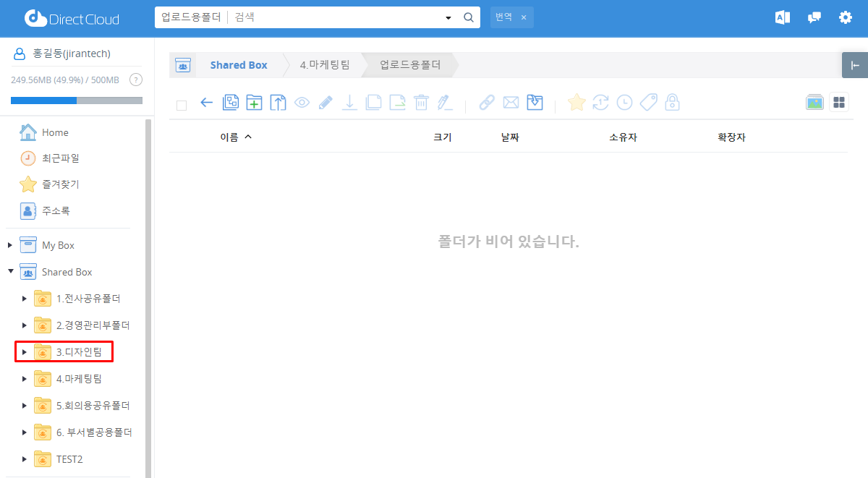Click the upload file icon in toolbar
Viewport: 868px width, 478px height.
pos(278,103)
